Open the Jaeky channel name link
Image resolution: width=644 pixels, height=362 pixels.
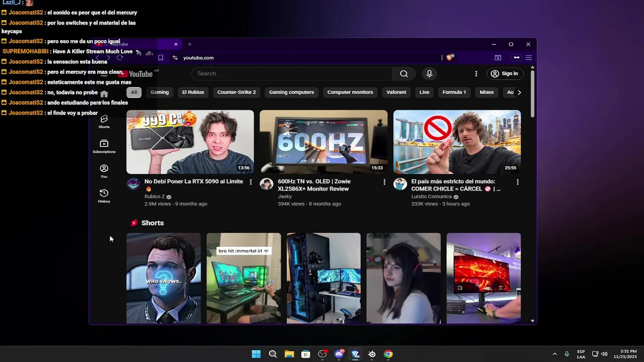coord(285,197)
